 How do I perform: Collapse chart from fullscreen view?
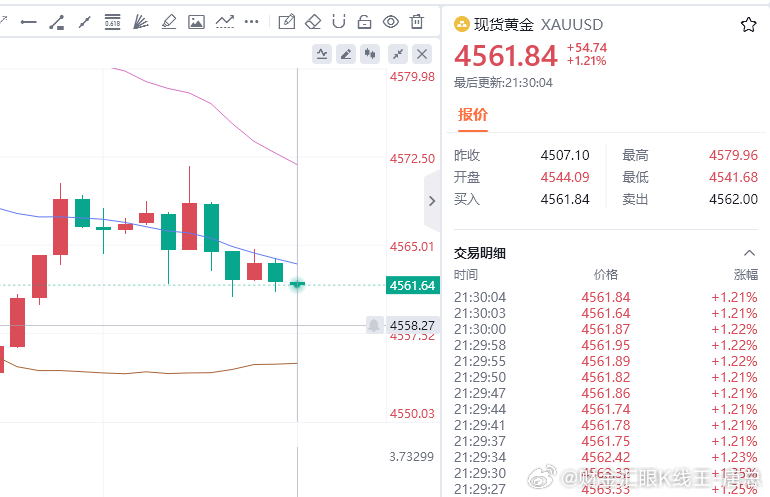point(398,54)
